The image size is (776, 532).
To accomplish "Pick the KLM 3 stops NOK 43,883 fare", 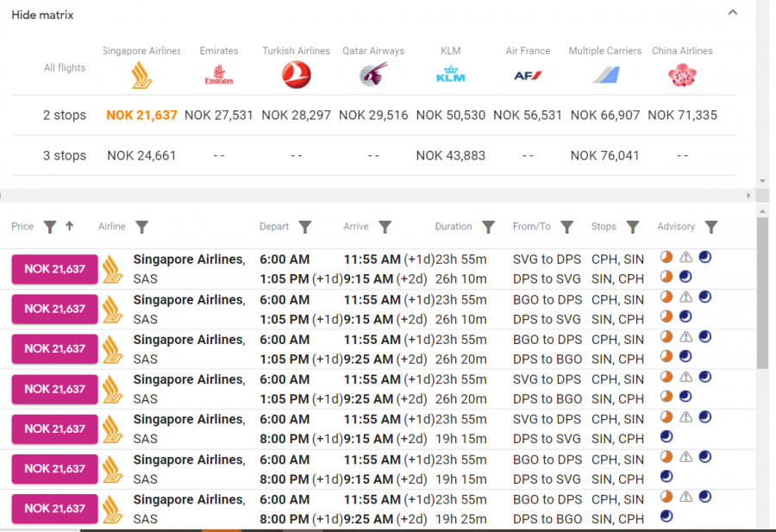I will tap(450, 156).
